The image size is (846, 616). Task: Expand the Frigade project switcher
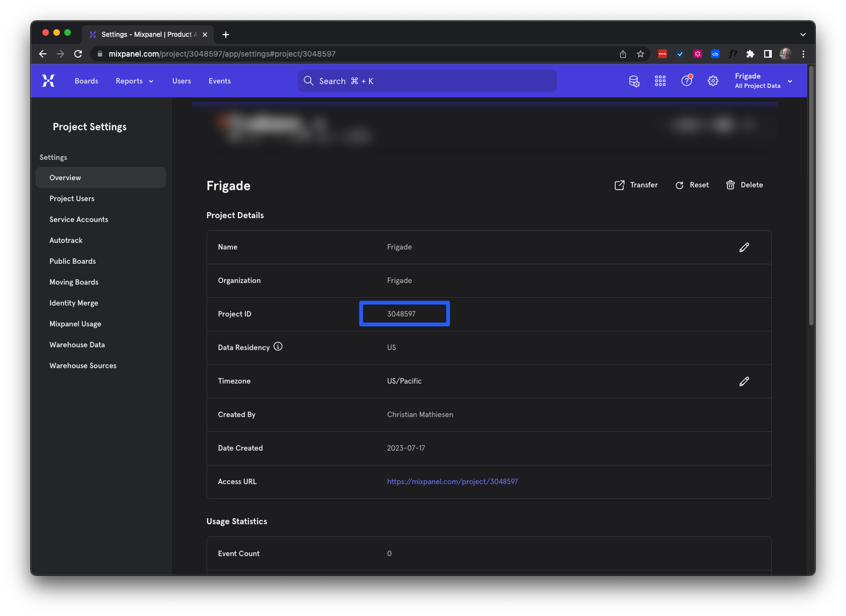coord(764,81)
